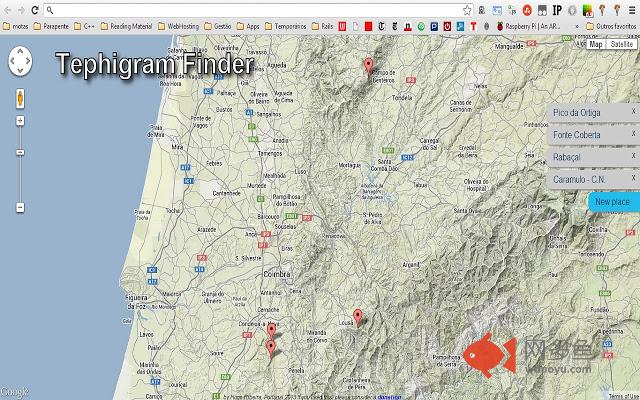This screenshot has width=640, height=400.
Task: Open the C++ bookmark folder
Action: point(84,27)
